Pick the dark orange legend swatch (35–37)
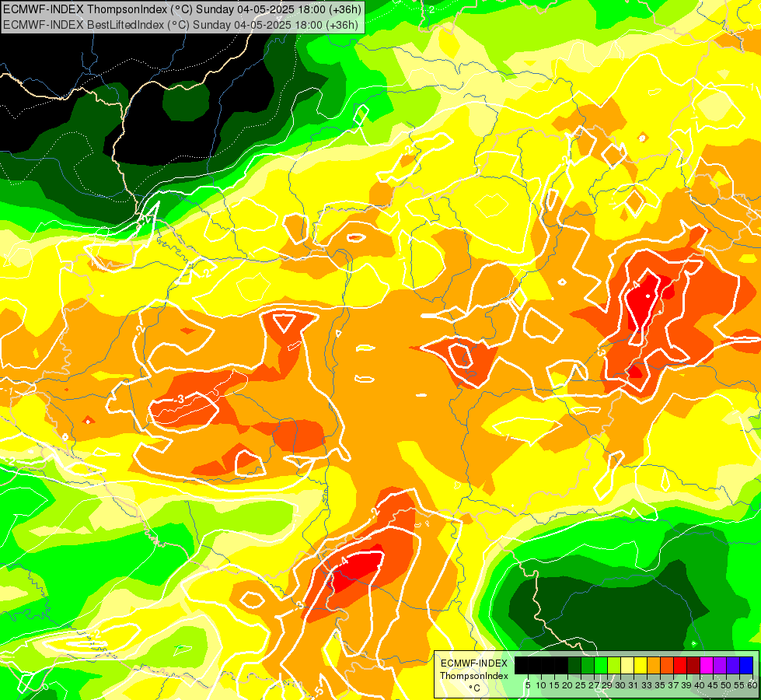 [x=667, y=666]
